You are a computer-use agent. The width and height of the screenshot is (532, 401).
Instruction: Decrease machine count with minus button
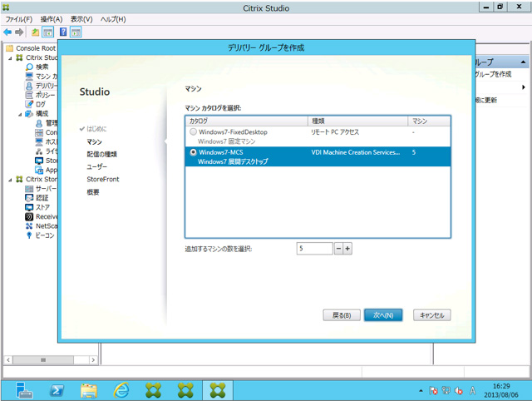tap(338, 249)
